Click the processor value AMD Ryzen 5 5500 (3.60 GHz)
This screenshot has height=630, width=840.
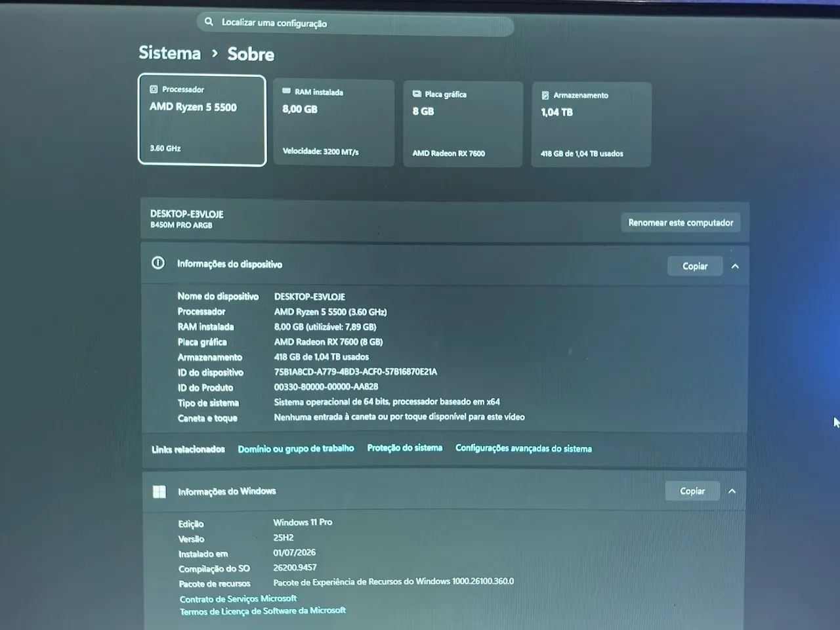coord(331,312)
